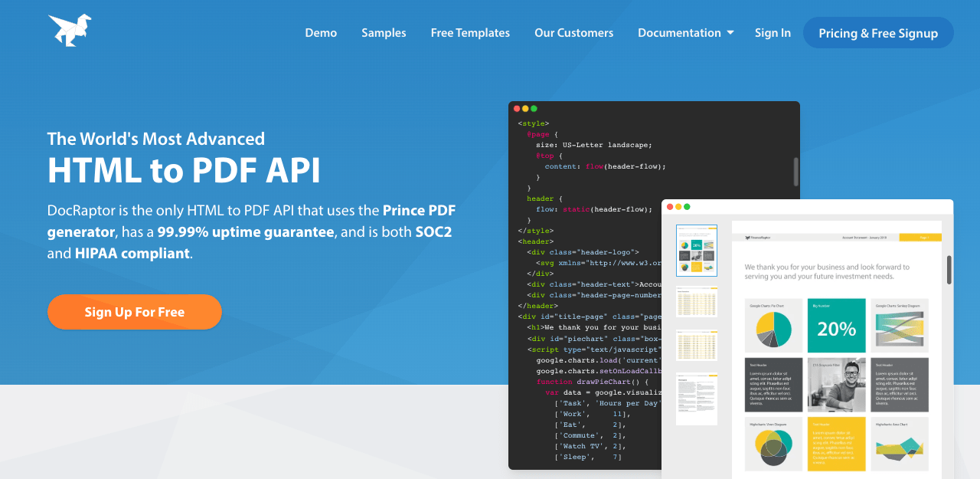Select the first page thumbnail in the PDF sidebar

click(x=696, y=251)
